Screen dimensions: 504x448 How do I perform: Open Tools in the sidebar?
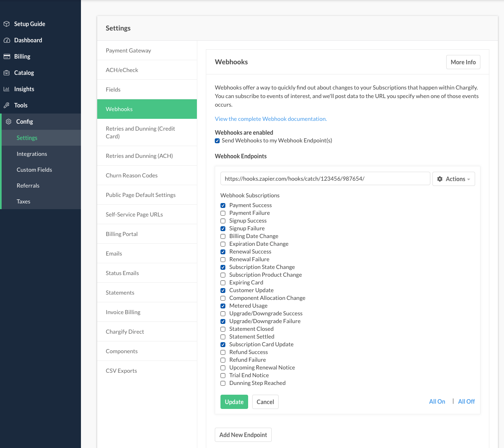tap(21, 105)
